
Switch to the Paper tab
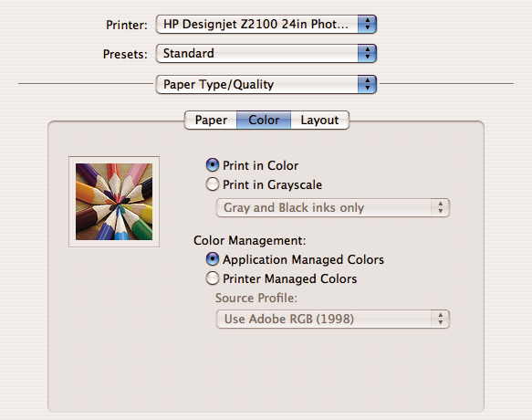coord(211,120)
